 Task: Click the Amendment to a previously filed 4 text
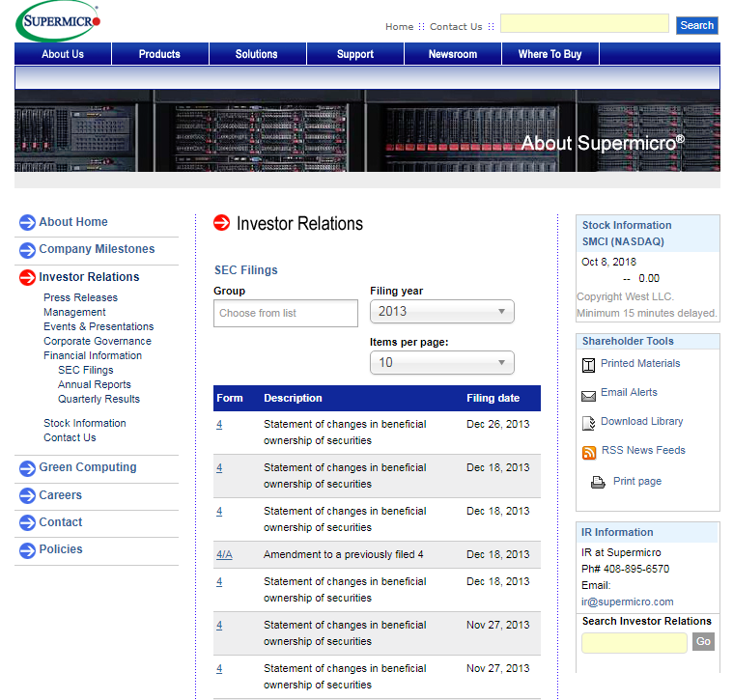pyautogui.click(x=344, y=554)
